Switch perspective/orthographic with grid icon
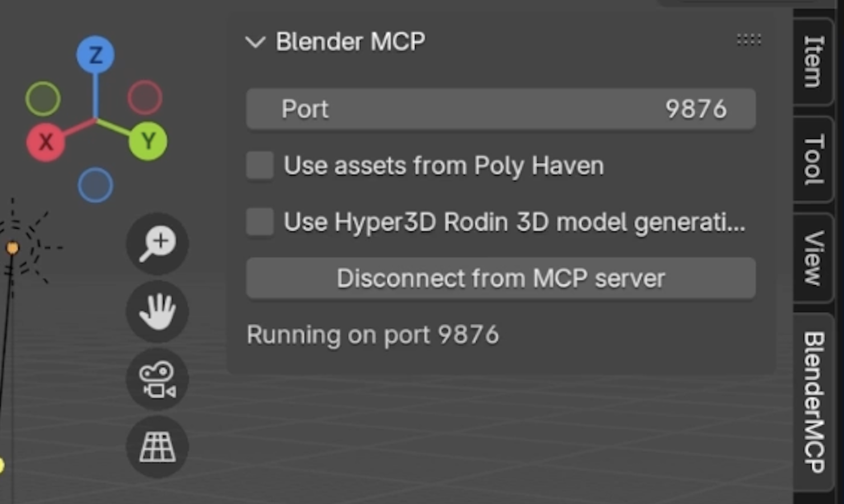844x504 pixels. (x=157, y=447)
